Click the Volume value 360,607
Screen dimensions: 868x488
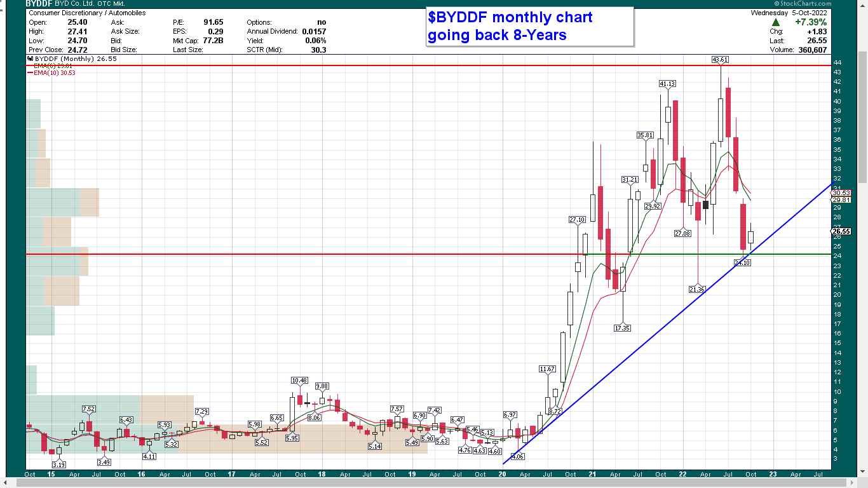[x=812, y=50]
